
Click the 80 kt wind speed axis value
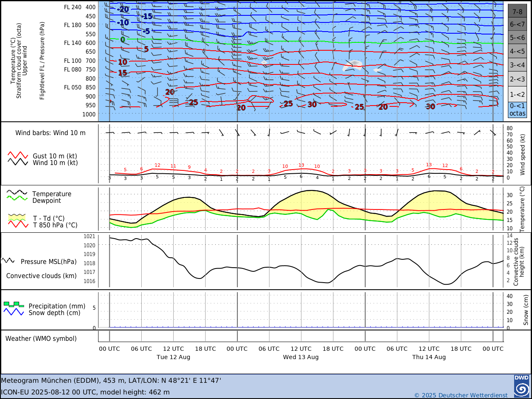pyautogui.click(x=510, y=128)
